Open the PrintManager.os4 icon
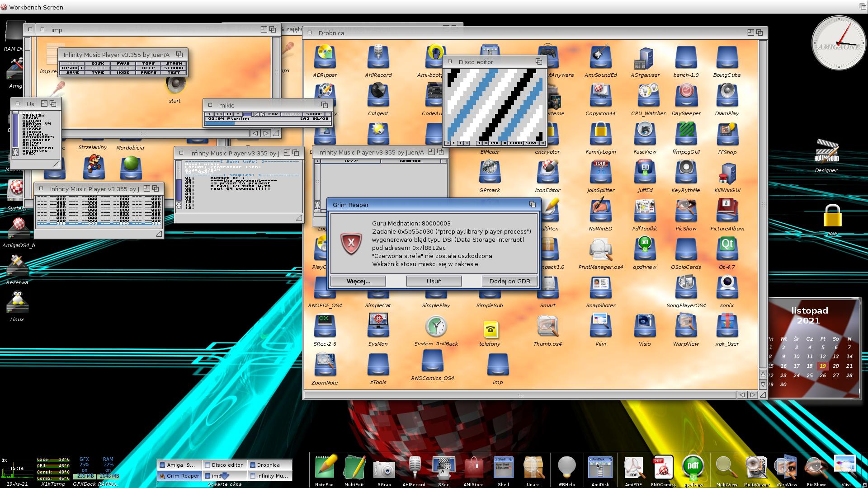This screenshot has width=868, height=488. tap(600, 250)
